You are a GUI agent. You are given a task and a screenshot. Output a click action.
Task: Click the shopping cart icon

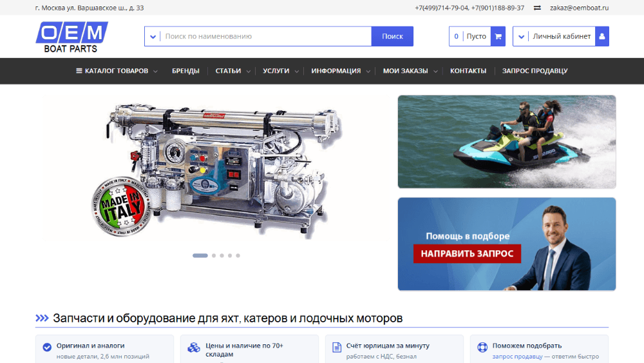click(498, 36)
